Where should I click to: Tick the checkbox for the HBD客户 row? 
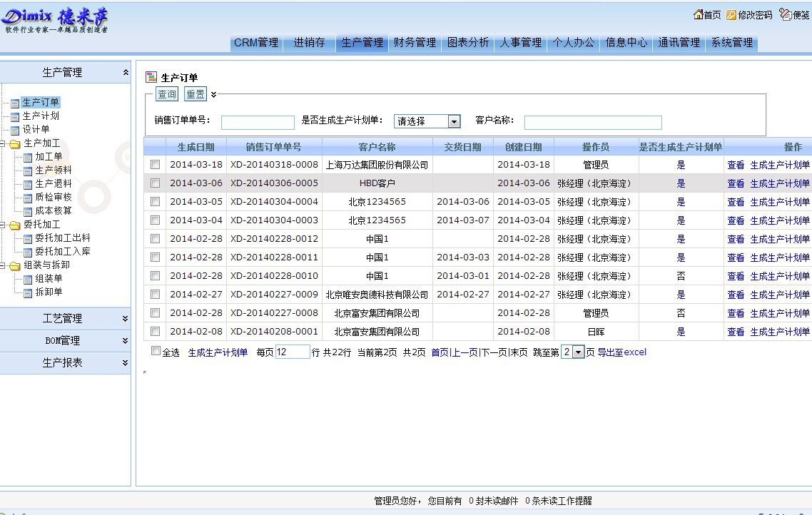(155, 183)
